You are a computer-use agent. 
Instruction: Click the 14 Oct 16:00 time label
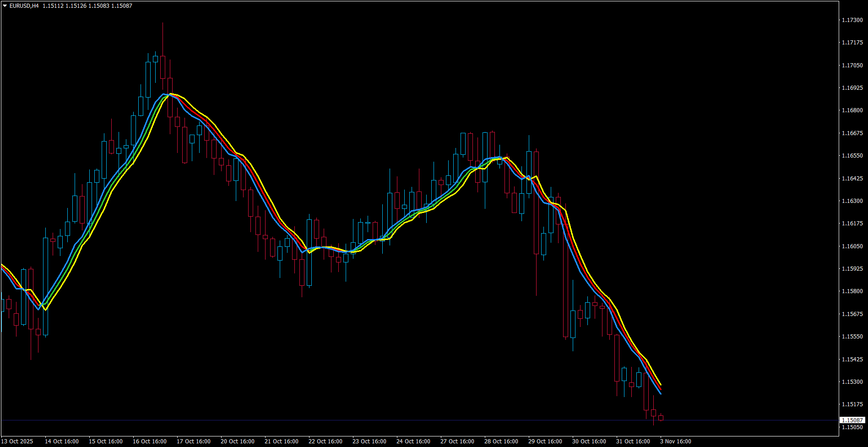pyautogui.click(x=62, y=442)
